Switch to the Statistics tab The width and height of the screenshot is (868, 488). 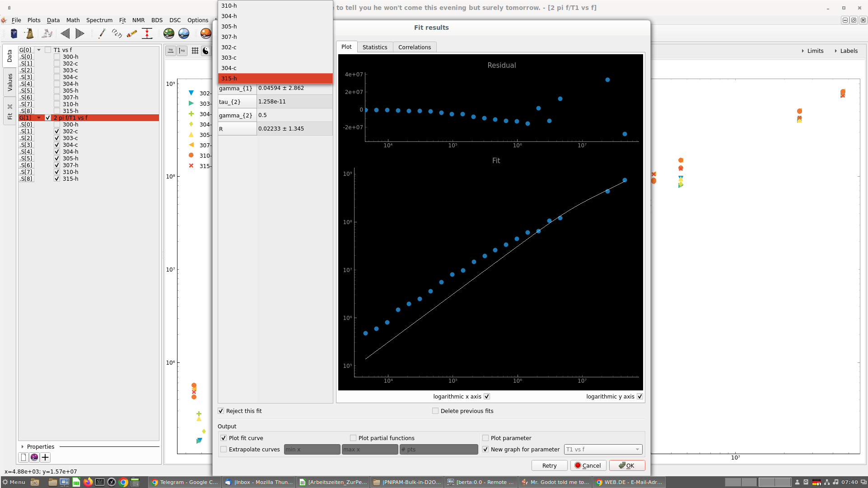(374, 47)
